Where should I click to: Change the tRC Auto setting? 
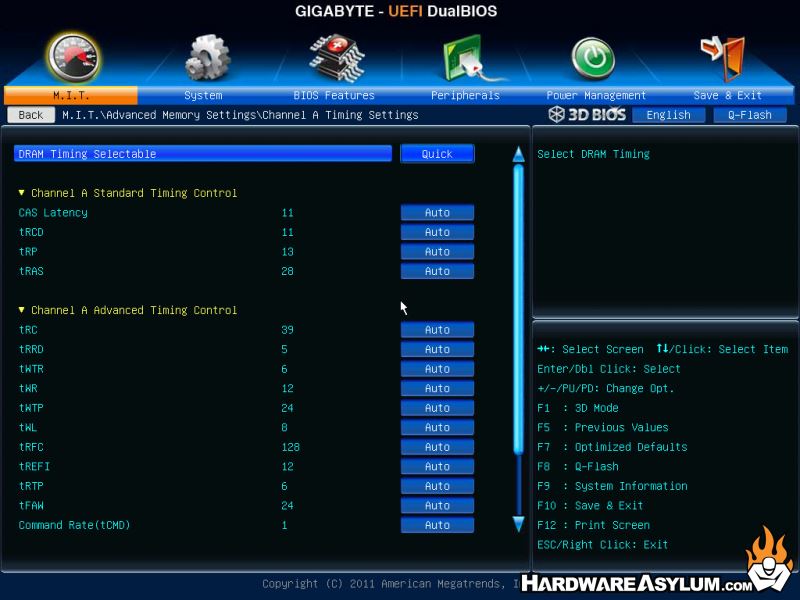(x=437, y=330)
